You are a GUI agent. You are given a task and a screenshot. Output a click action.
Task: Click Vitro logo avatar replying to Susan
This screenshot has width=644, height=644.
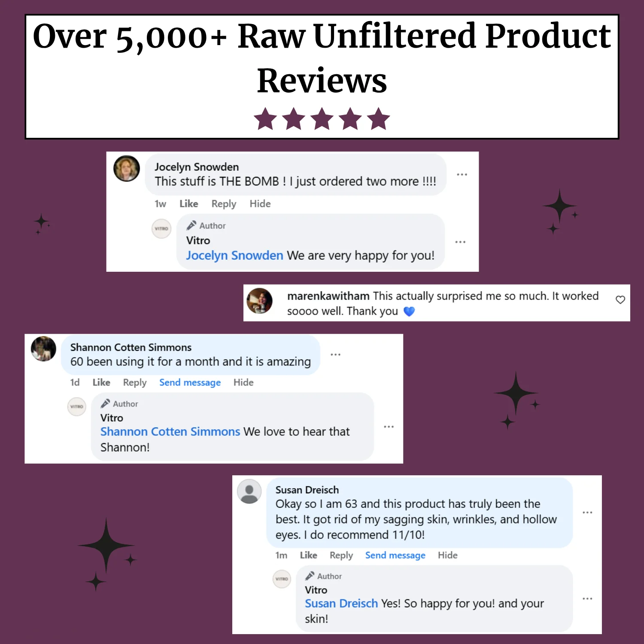(x=282, y=579)
